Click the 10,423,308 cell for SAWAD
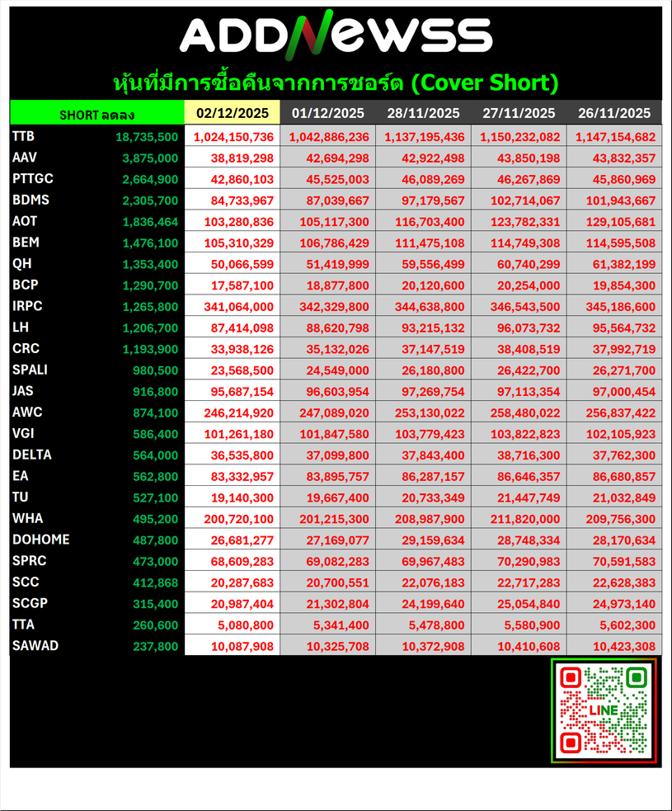Image resolution: width=672 pixels, height=811 pixels. coord(616,646)
